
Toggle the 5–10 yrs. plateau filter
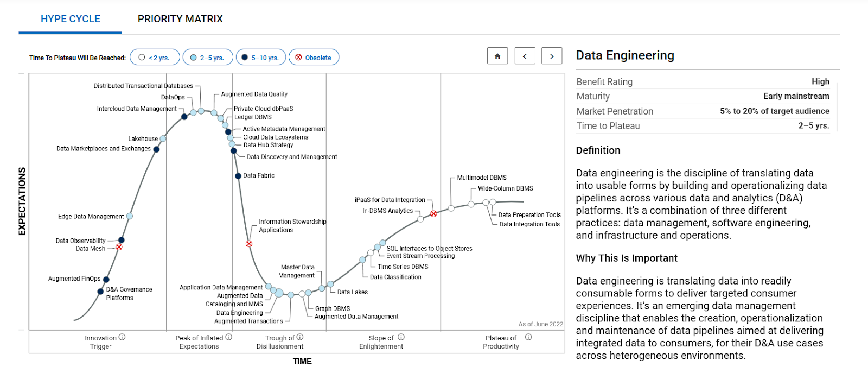click(260, 57)
